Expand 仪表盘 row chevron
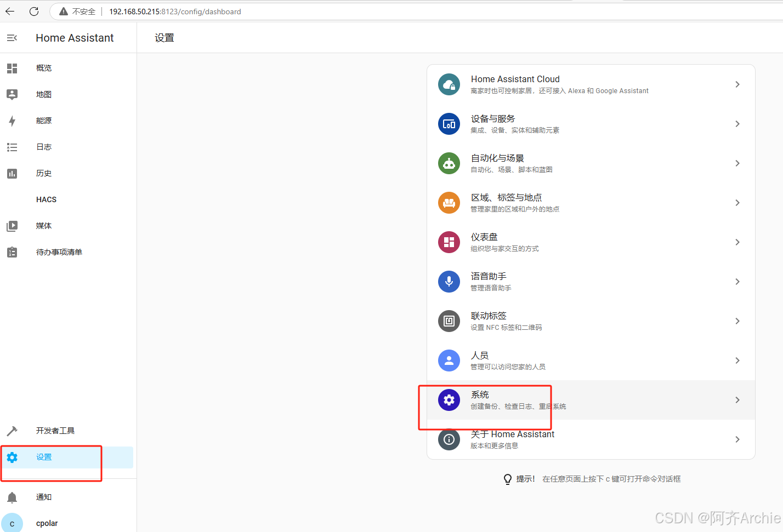The height and width of the screenshot is (532, 783). tap(737, 242)
